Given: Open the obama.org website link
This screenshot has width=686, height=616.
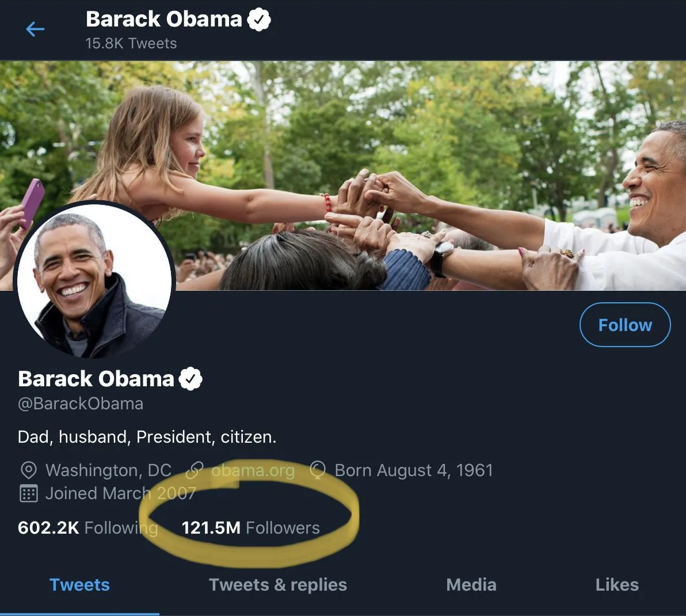Looking at the screenshot, I should [x=253, y=470].
